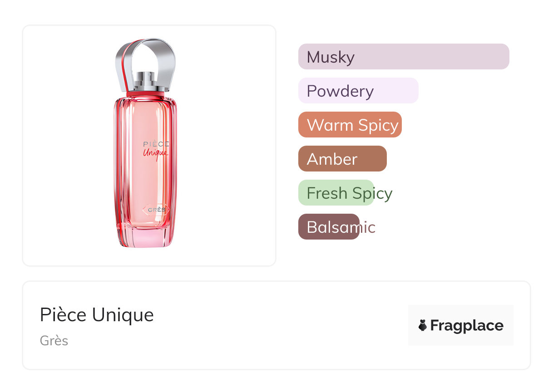Click the Fragplace flower logo icon
The width and height of the screenshot is (553, 392).
[x=423, y=325]
